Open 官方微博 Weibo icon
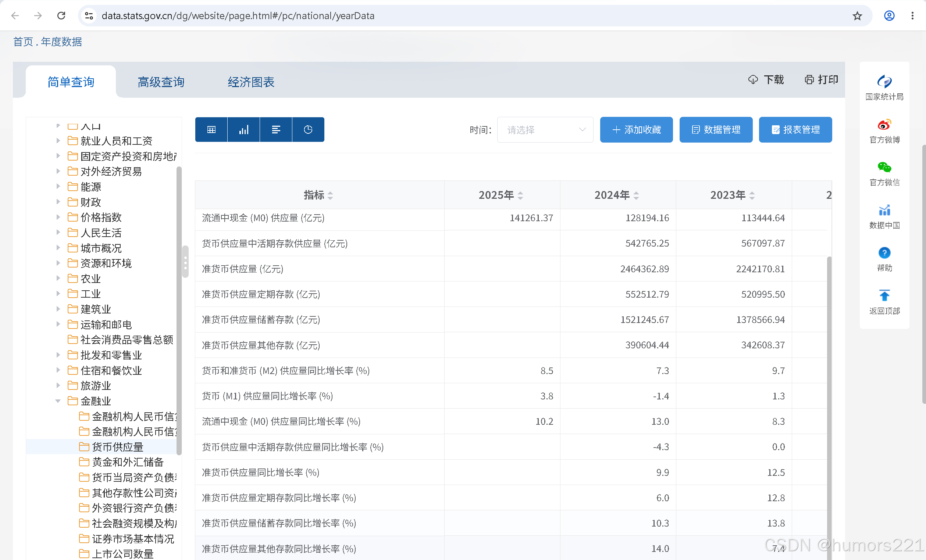 [x=884, y=124]
